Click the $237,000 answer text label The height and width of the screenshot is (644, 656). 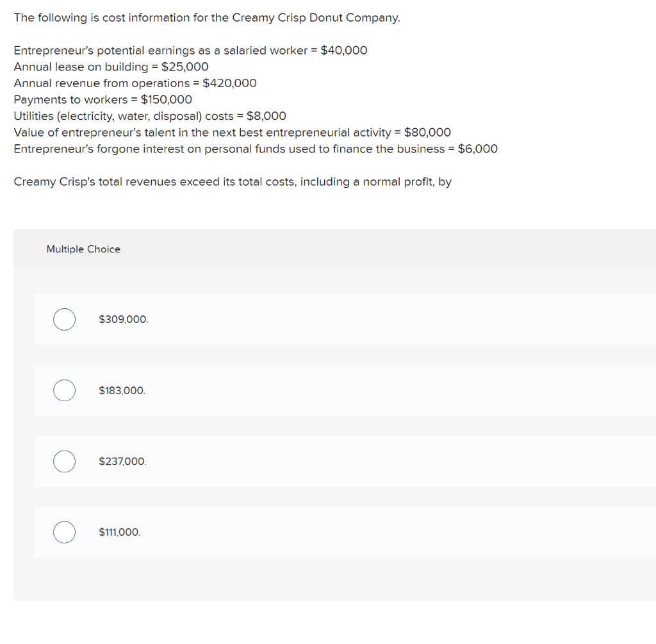click(x=123, y=461)
